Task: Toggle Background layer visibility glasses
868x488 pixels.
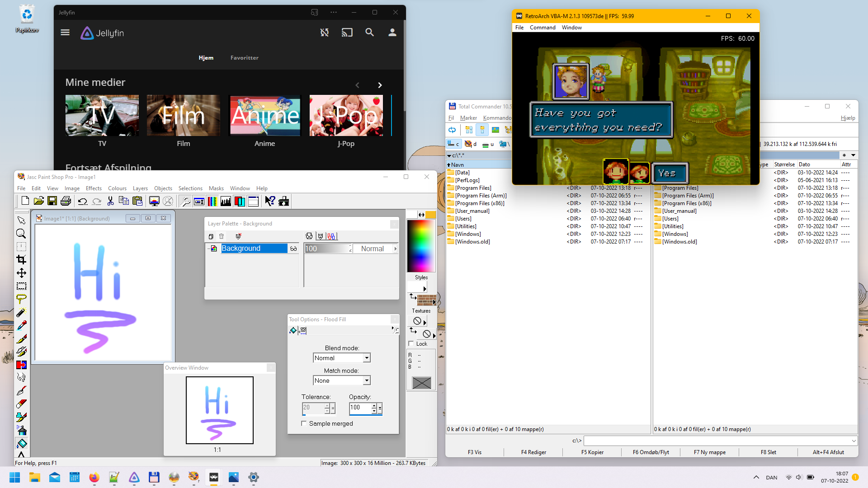Action: click(293, 249)
